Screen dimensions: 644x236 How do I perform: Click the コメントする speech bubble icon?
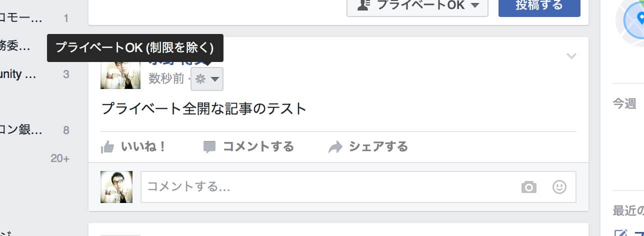tap(209, 147)
